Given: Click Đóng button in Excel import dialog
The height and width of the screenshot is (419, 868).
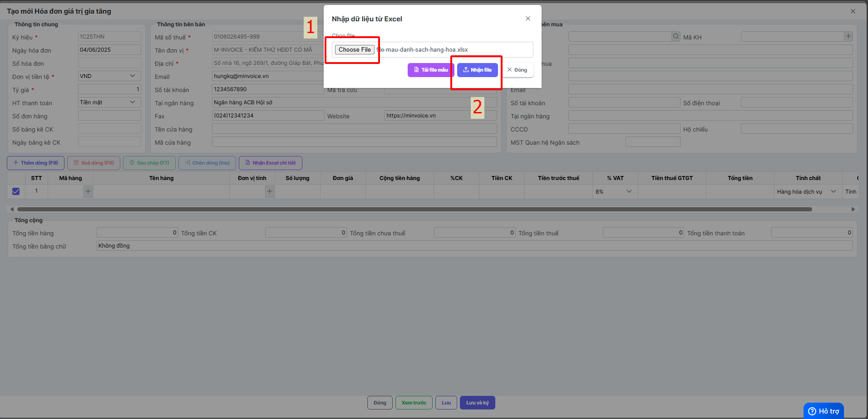Looking at the screenshot, I should (x=517, y=70).
